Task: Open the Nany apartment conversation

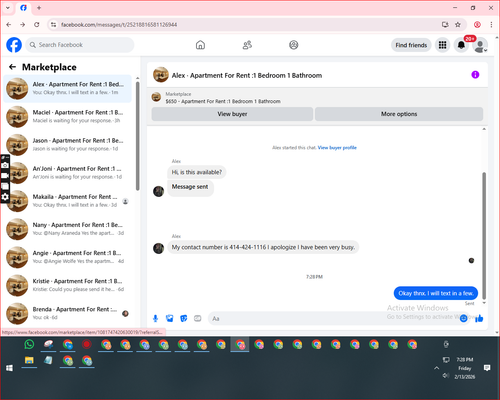Action: 68,229
